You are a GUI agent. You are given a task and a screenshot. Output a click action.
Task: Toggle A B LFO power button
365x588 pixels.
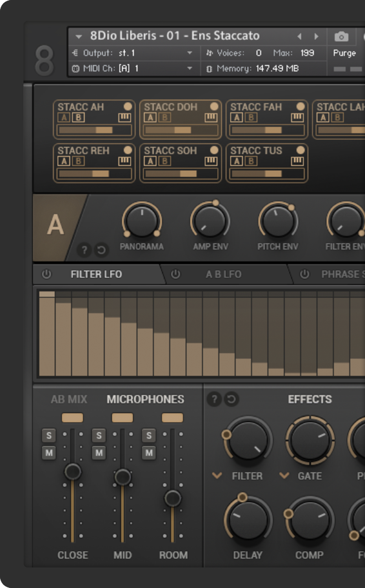(x=176, y=274)
